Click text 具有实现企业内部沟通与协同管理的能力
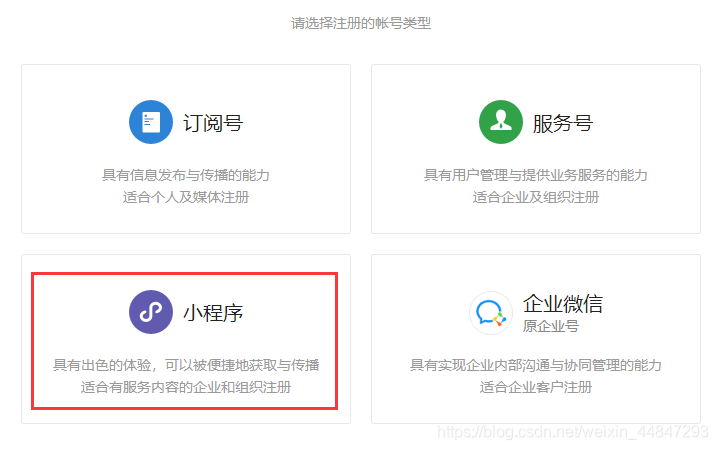Image resolution: width=718 pixels, height=450 pixels. click(535, 365)
